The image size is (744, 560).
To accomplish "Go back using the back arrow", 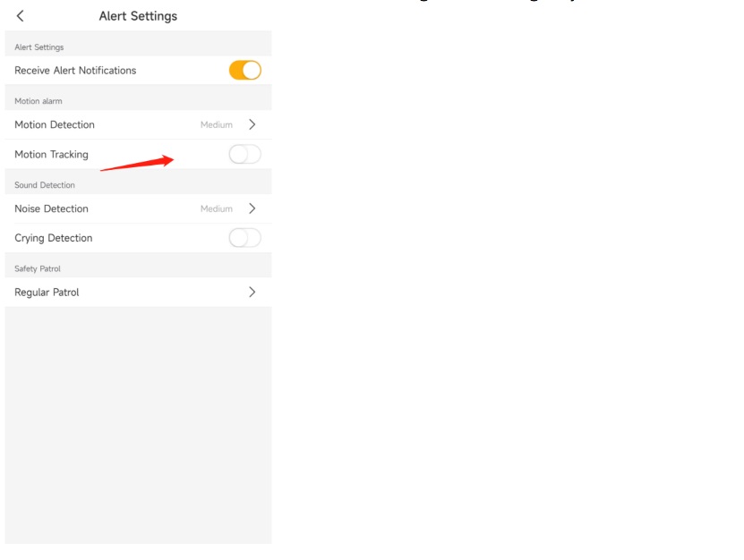I will [x=20, y=16].
